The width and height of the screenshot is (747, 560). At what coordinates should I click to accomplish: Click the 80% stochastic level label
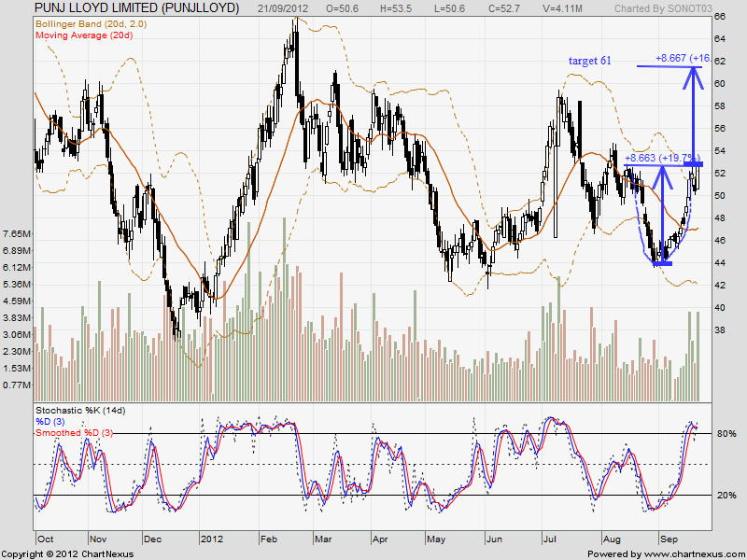tap(726, 434)
